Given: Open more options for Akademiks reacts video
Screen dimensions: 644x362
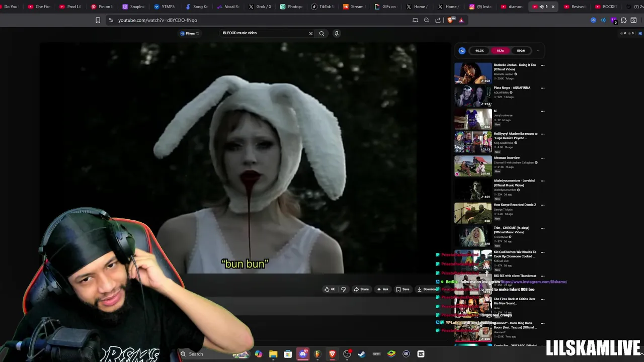Looking at the screenshot, I should pyautogui.click(x=542, y=134).
